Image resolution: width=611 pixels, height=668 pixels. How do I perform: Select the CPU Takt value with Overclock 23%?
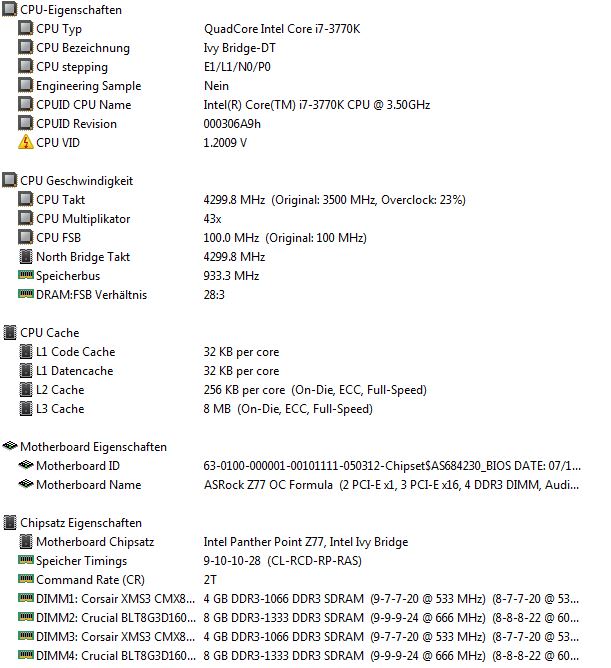coord(334,200)
